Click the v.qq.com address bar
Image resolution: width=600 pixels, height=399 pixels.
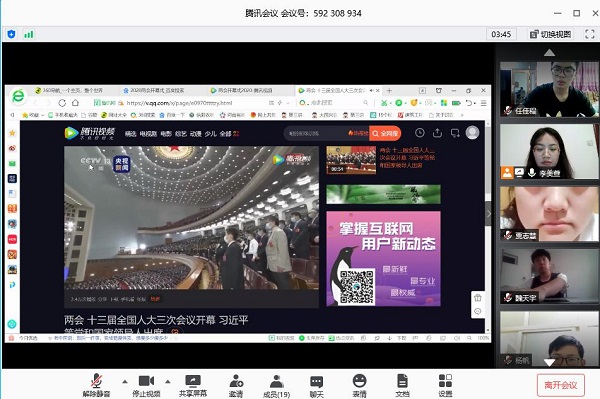(180, 103)
